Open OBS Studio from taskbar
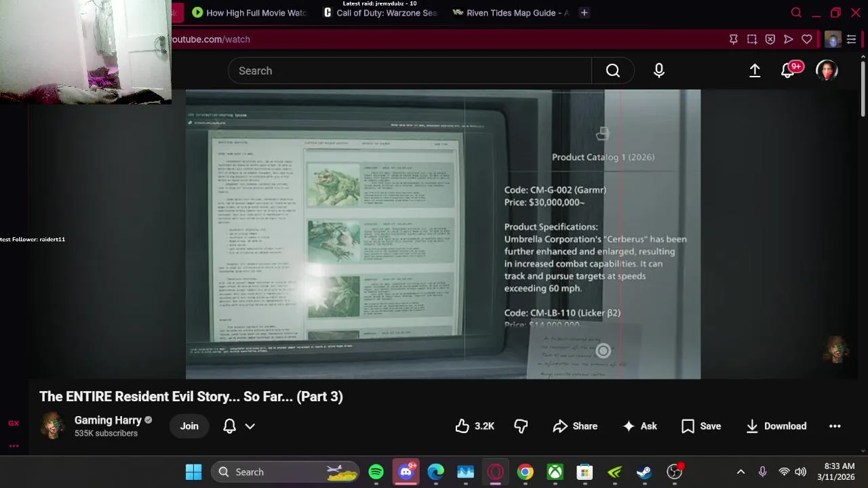 [x=675, y=472]
